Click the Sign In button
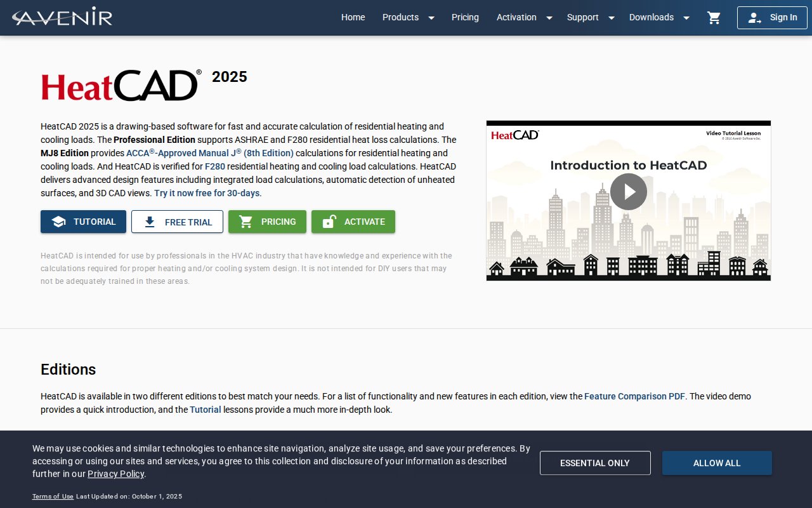 click(772, 18)
